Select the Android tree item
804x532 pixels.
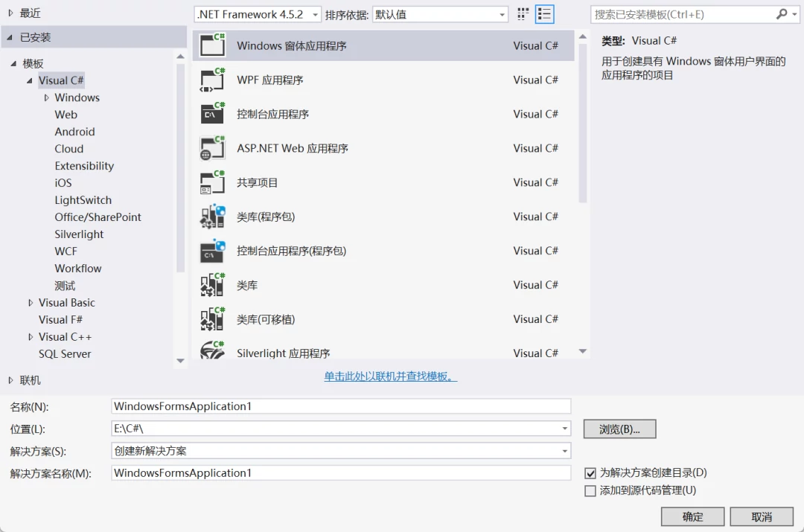point(75,132)
